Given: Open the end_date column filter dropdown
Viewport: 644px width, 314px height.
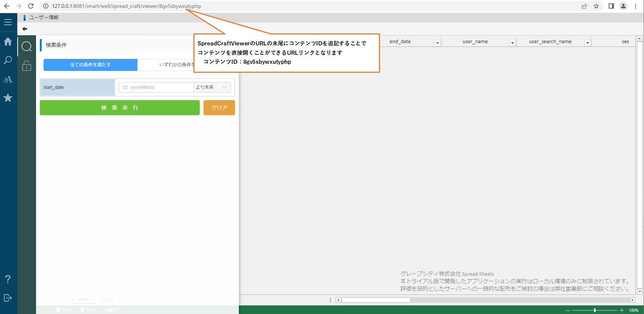Looking at the screenshot, I should [x=437, y=43].
